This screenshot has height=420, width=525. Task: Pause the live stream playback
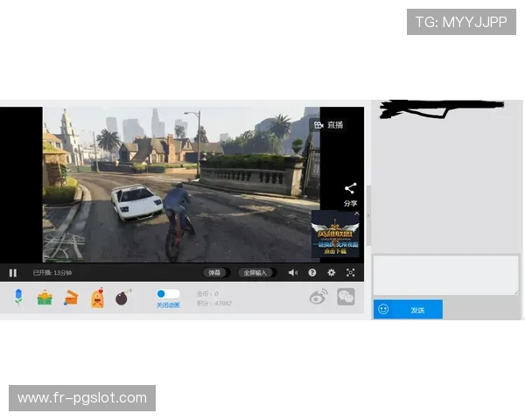(x=13, y=273)
